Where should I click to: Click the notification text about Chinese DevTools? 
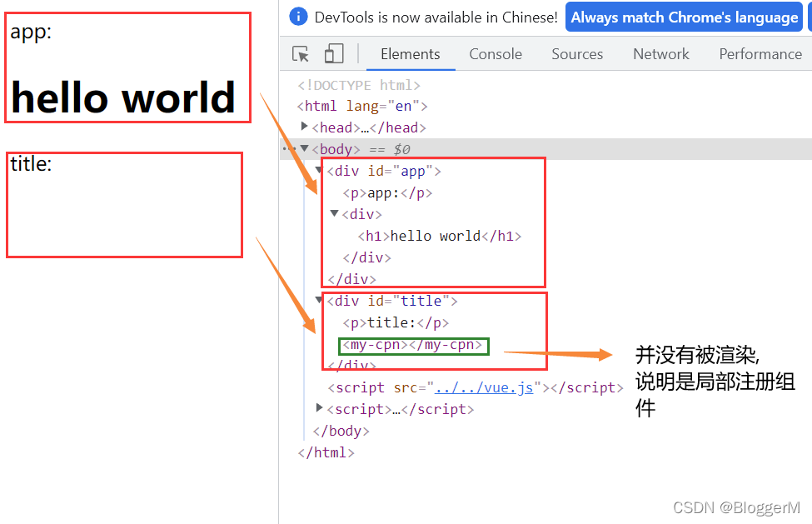tap(436, 17)
